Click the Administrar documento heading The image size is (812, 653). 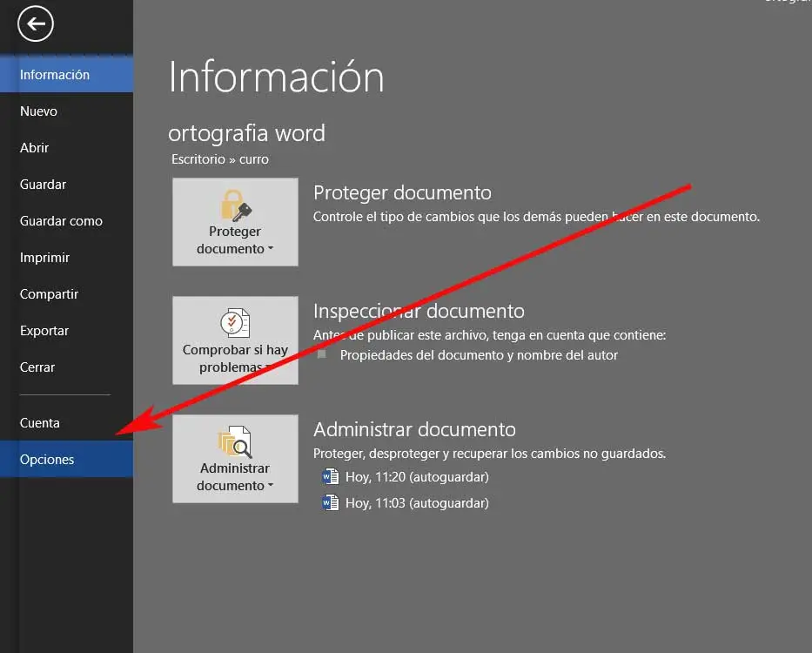point(414,429)
